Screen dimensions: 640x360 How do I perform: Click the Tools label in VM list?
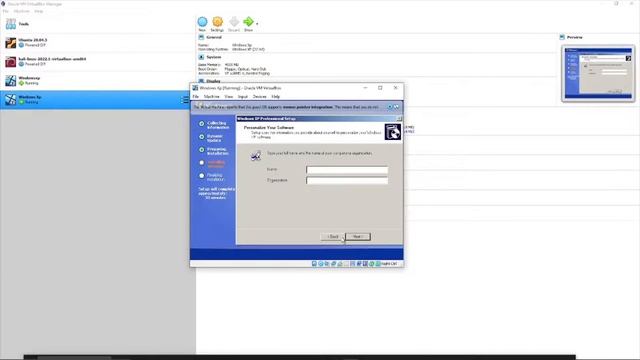(24, 24)
